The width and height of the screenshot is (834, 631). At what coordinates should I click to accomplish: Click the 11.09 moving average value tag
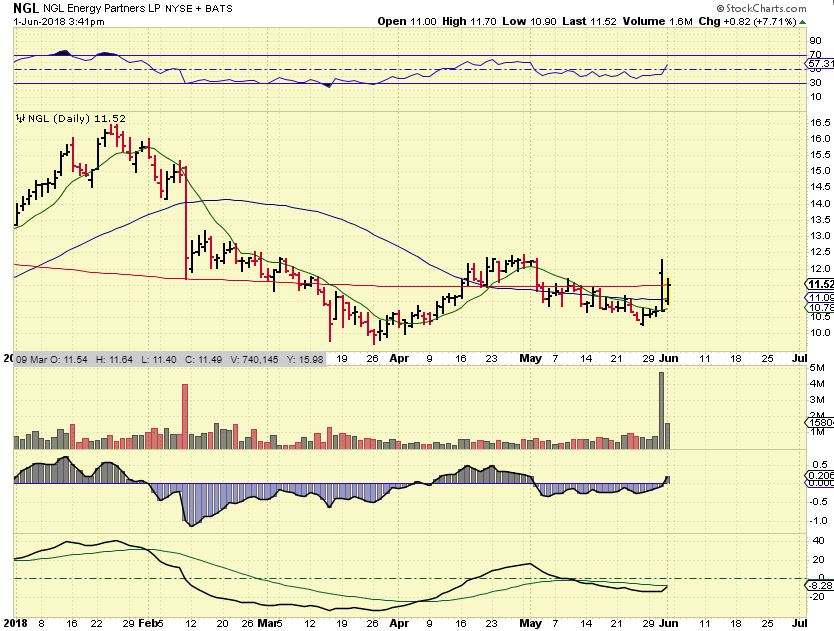click(820, 297)
